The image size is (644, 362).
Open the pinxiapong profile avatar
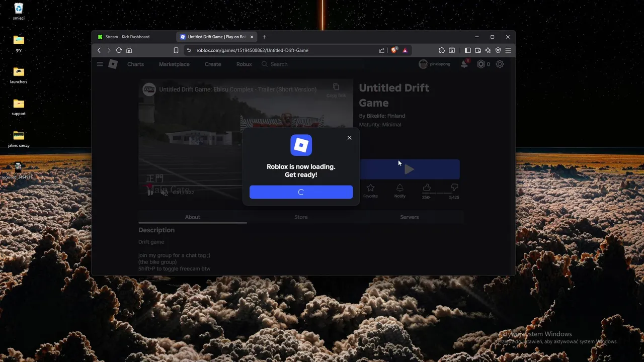(423, 64)
